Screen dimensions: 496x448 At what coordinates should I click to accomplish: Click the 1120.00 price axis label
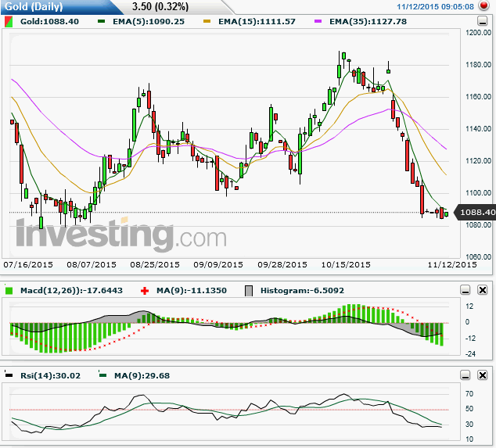[478, 160]
